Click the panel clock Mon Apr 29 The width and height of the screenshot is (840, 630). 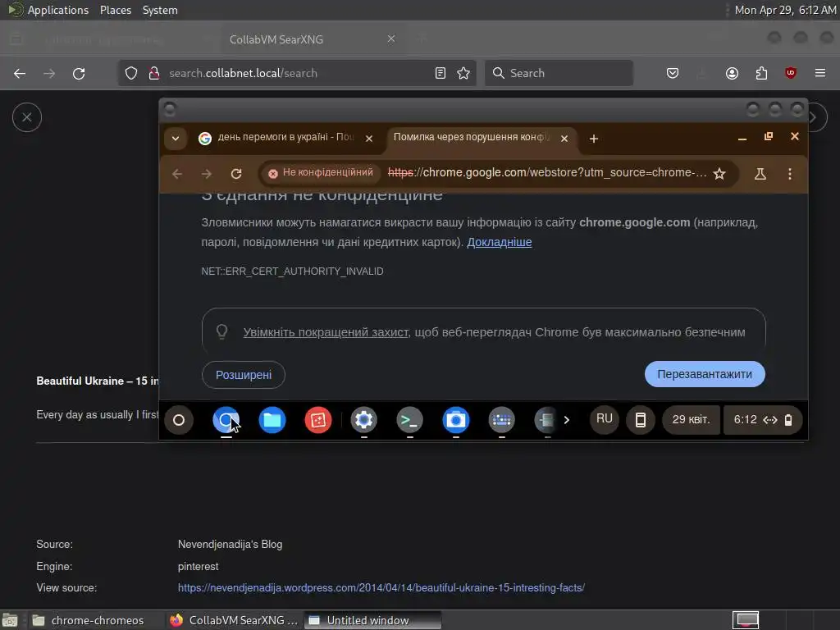pyautogui.click(x=785, y=10)
